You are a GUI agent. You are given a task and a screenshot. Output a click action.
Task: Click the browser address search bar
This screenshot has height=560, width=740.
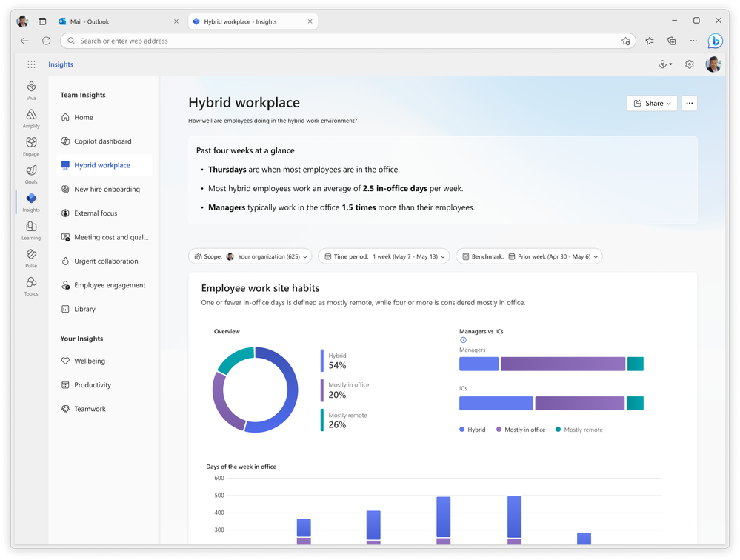coord(341,41)
